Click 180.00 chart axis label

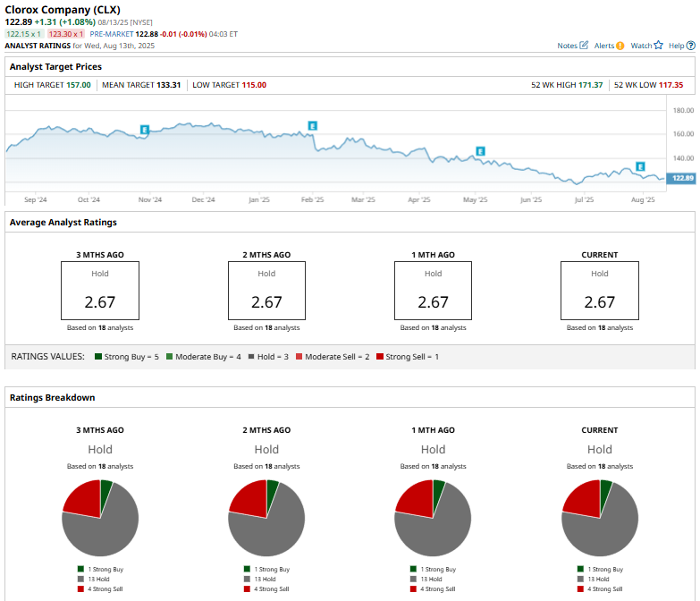coord(684,110)
